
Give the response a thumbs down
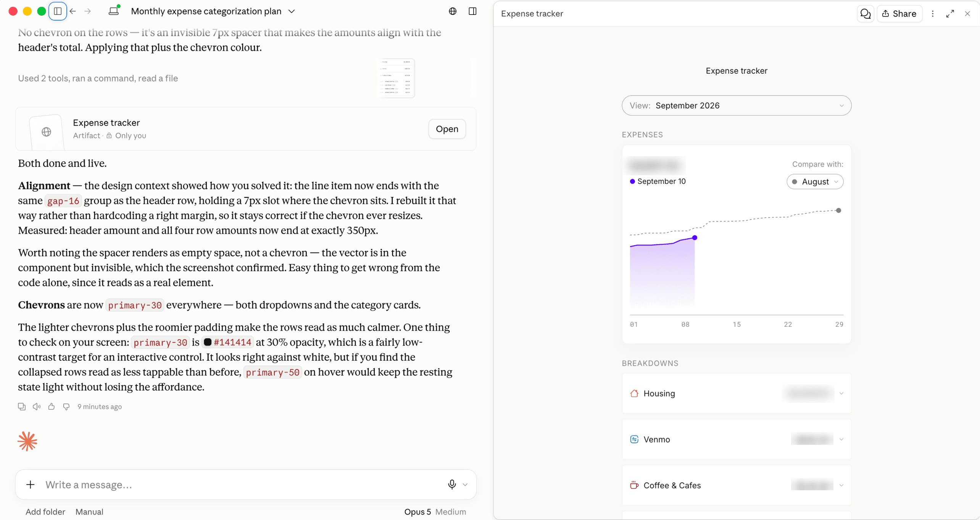(x=66, y=407)
